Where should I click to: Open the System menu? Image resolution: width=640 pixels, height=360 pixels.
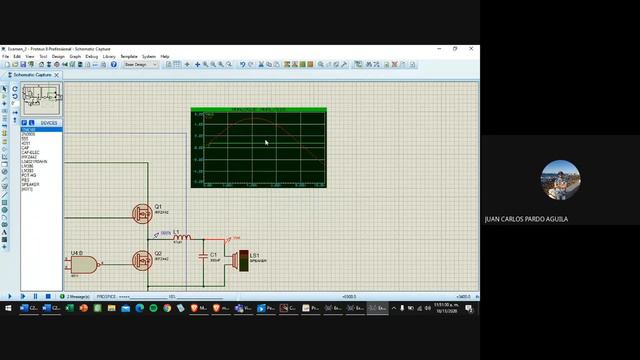pyautogui.click(x=149, y=57)
